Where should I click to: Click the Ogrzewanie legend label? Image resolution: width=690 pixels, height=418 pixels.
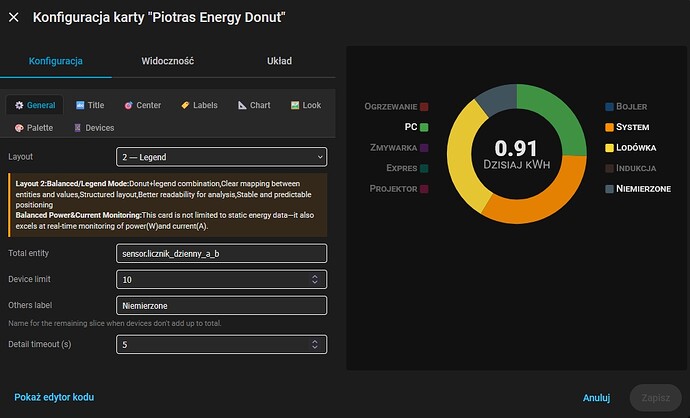pos(391,106)
